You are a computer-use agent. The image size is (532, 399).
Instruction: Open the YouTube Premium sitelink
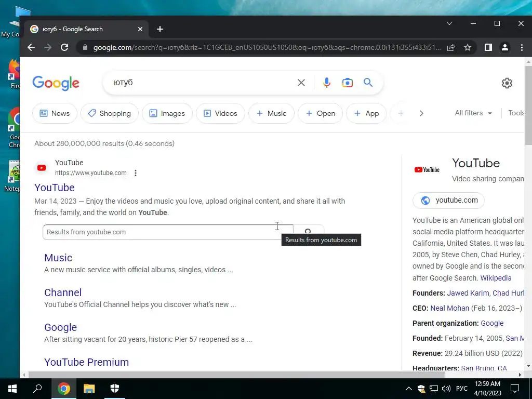tap(87, 362)
